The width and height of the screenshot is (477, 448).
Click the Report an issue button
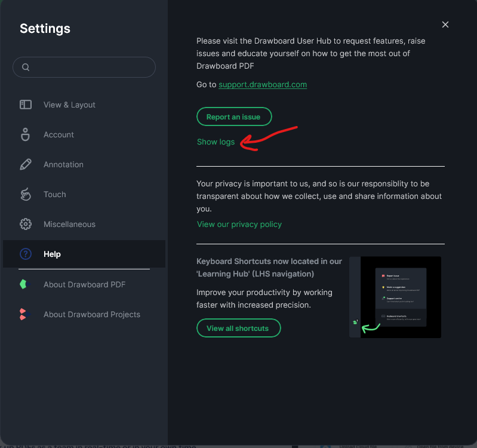(x=234, y=116)
